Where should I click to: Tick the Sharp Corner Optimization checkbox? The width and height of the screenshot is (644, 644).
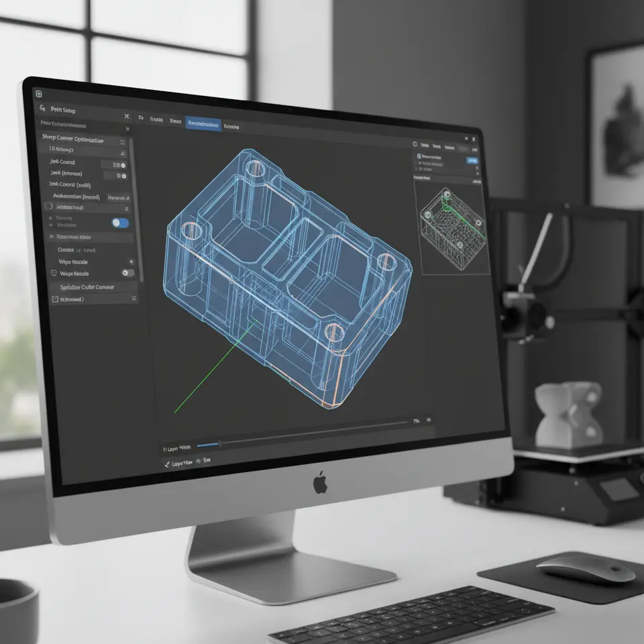[122, 142]
